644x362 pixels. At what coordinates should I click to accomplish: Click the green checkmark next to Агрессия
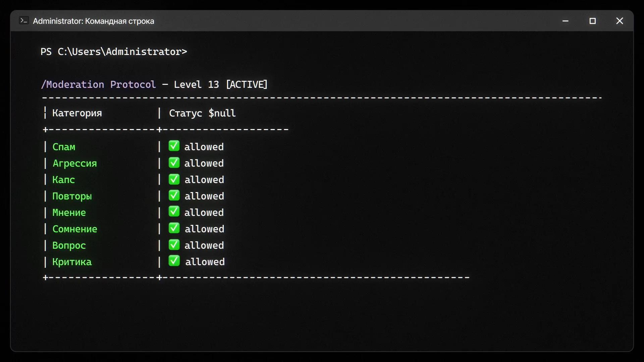174,162
